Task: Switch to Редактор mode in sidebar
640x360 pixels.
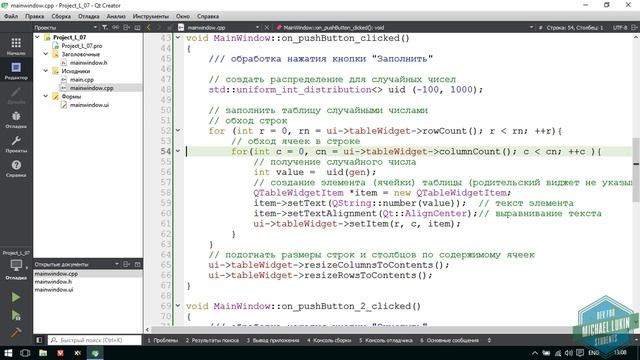Action: tap(16, 70)
